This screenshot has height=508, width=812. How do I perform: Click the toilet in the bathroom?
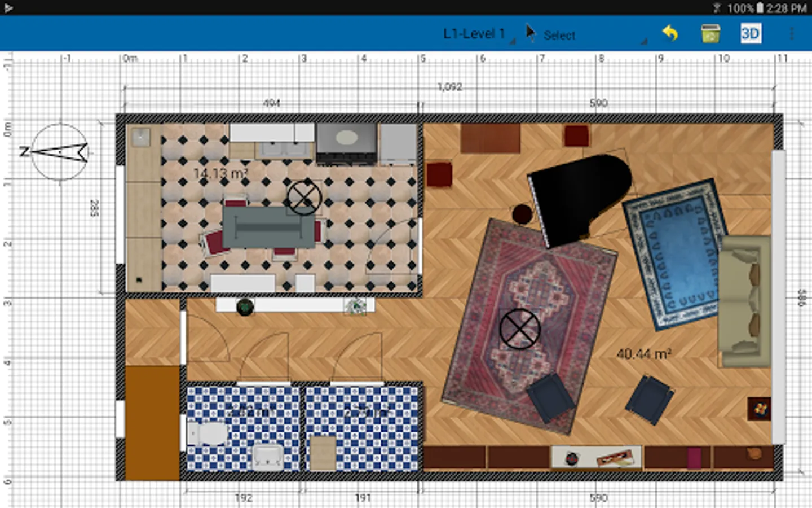click(x=209, y=434)
